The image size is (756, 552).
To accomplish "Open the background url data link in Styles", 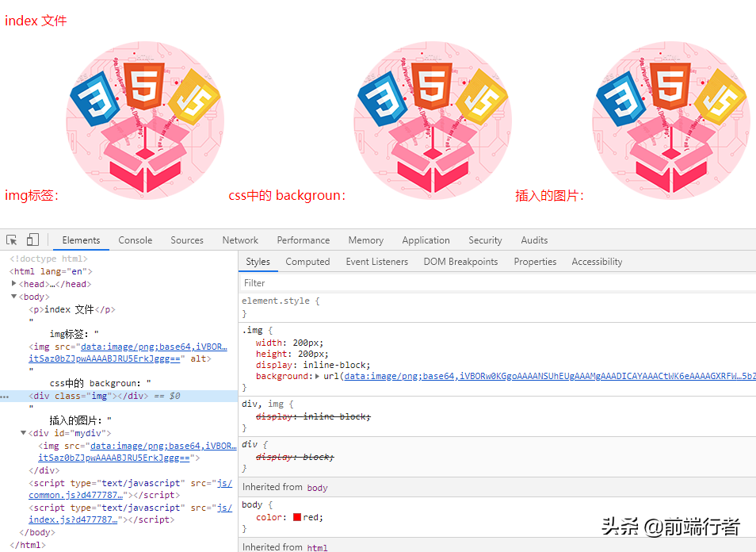I will pos(550,377).
